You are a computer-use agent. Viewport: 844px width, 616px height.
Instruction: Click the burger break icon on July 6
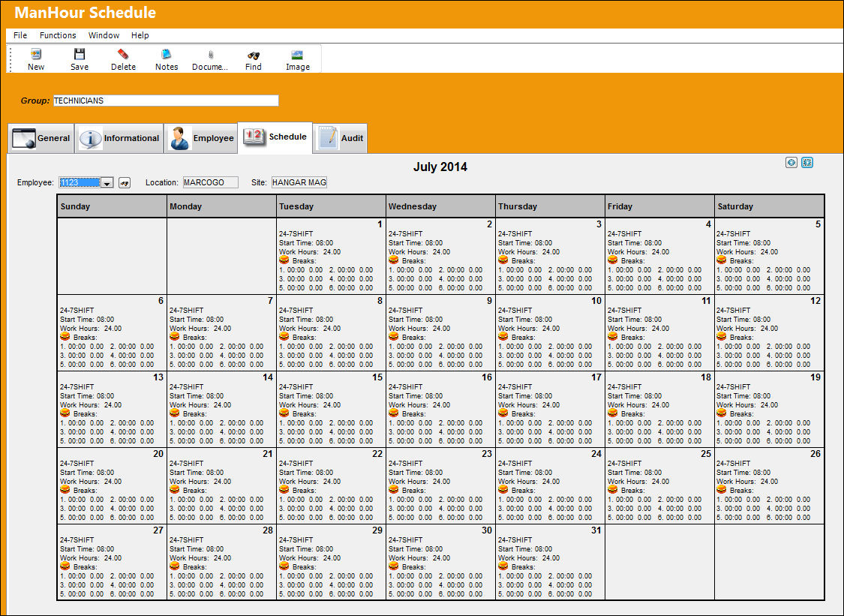(65, 337)
